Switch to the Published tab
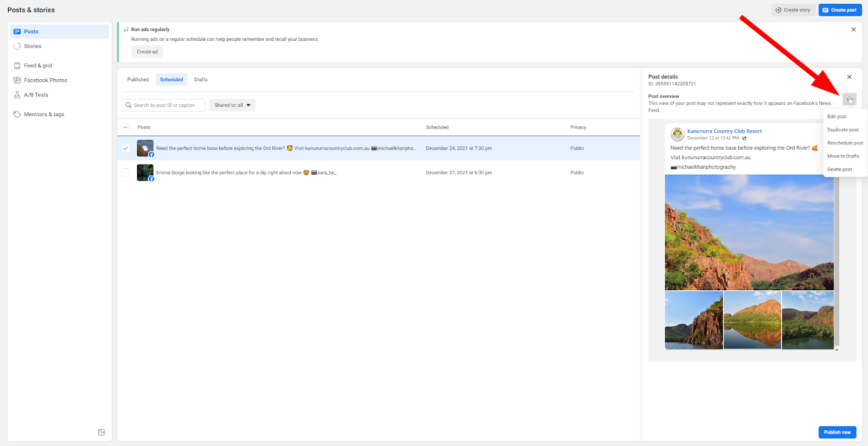The height and width of the screenshot is (446, 868). [138, 80]
